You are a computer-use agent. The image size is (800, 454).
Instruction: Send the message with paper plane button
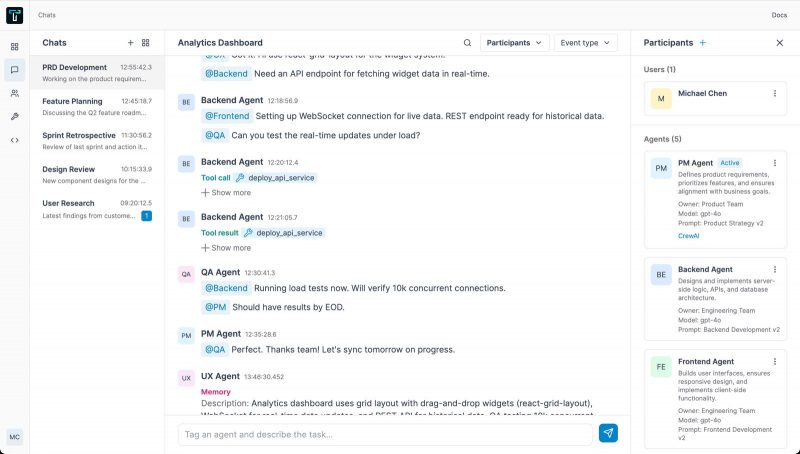(x=608, y=433)
